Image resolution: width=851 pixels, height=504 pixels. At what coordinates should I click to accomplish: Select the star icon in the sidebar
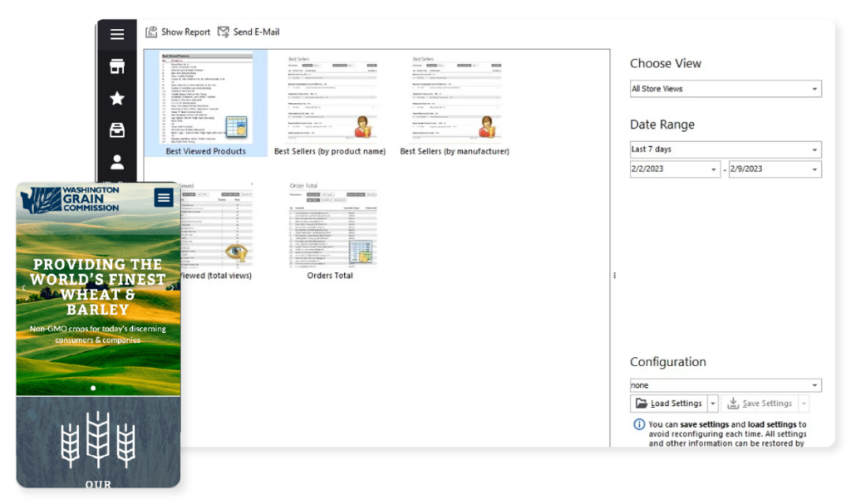coord(116,98)
